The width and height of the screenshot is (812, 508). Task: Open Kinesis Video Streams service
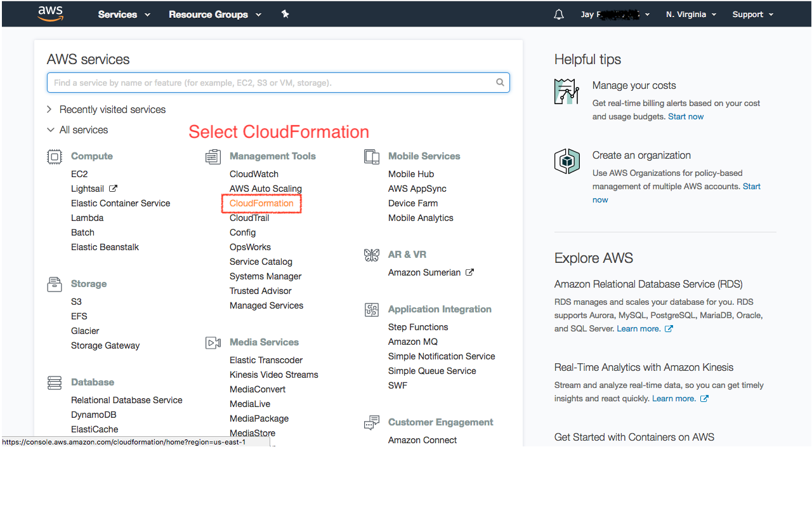coord(274,375)
